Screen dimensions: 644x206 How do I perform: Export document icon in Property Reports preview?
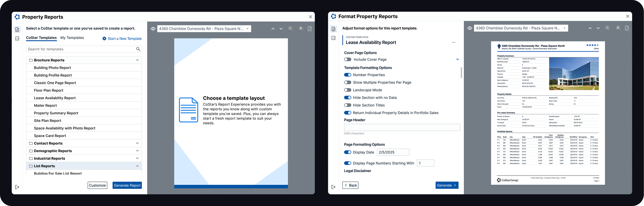310,28
